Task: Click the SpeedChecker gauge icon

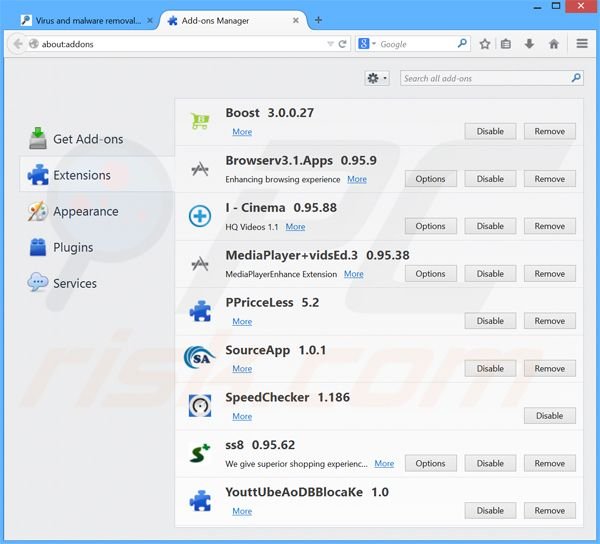Action: click(200, 406)
